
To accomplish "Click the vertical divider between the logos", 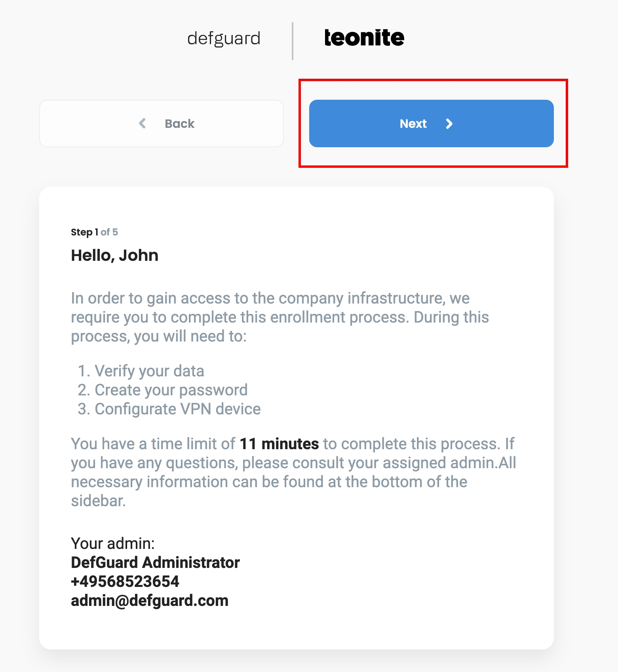I will (293, 41).
